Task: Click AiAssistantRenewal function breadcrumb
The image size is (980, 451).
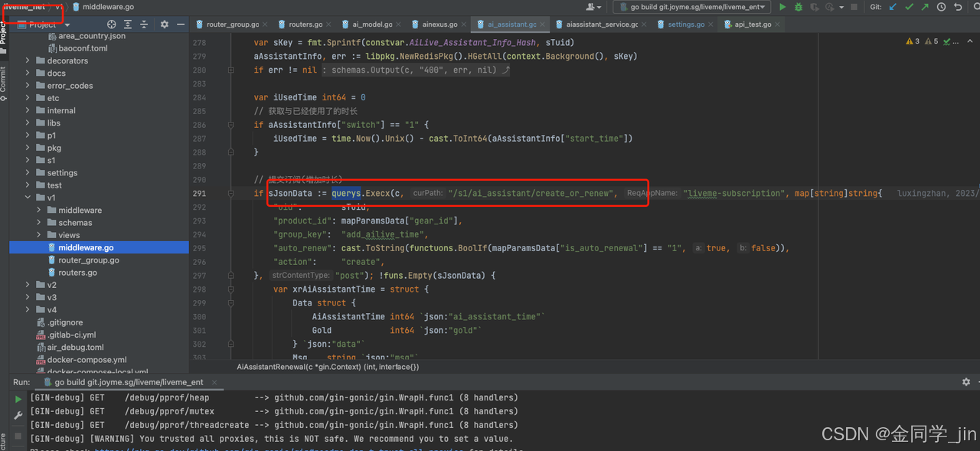Action: click(x=328, y=367)
